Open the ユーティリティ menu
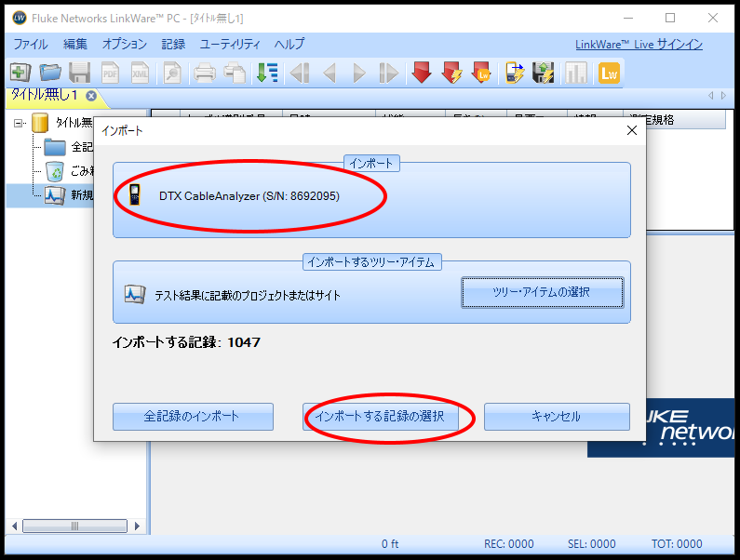 pos(230,45)
